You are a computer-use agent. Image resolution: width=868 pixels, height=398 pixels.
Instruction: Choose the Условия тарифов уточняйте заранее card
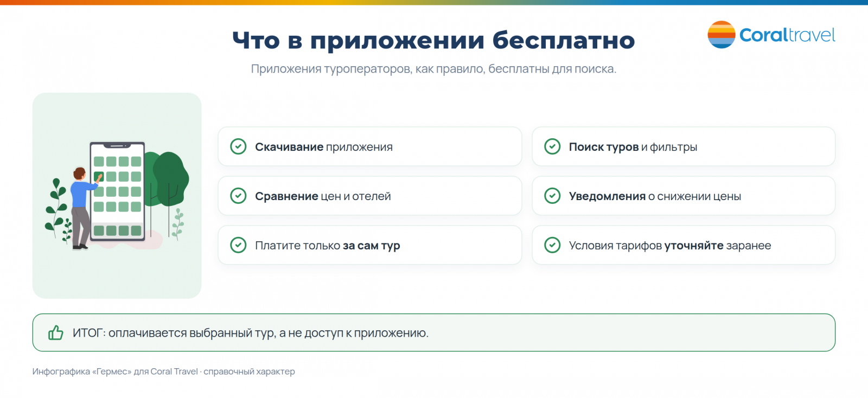click(x=684, y=245)
